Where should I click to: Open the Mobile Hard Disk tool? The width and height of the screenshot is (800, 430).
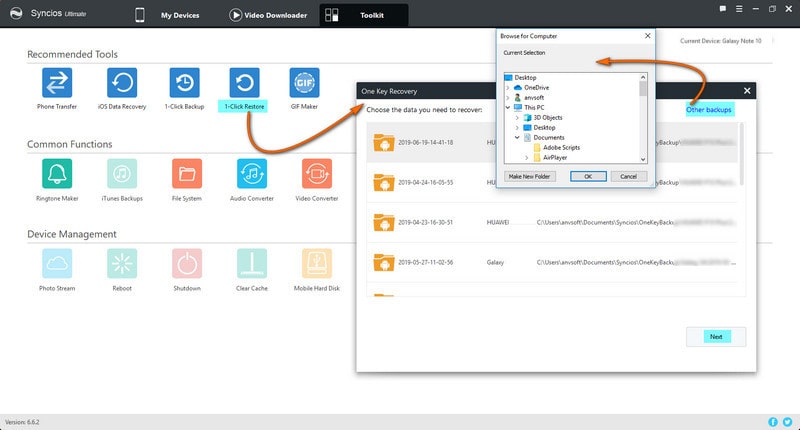pos(317,263)
